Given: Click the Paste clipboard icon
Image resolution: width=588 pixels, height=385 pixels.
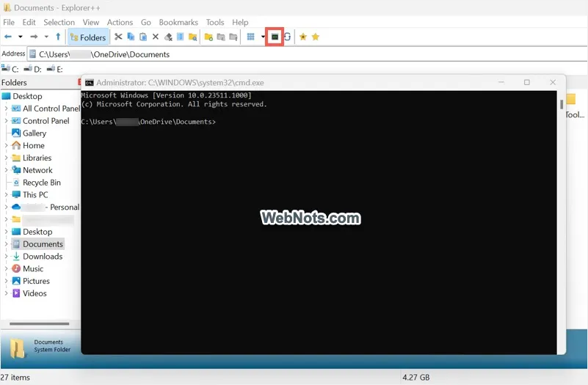Looking at the screenshot, I should click(143, 37).
